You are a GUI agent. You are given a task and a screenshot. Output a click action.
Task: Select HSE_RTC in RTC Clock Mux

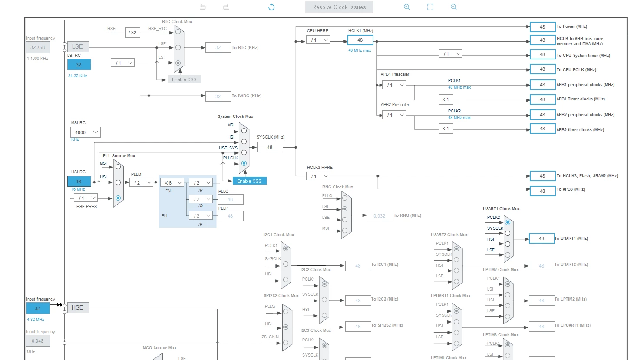pos(178,32)
